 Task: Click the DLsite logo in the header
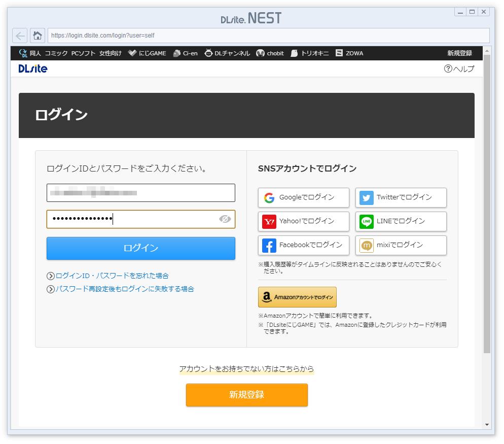[33, 69]
